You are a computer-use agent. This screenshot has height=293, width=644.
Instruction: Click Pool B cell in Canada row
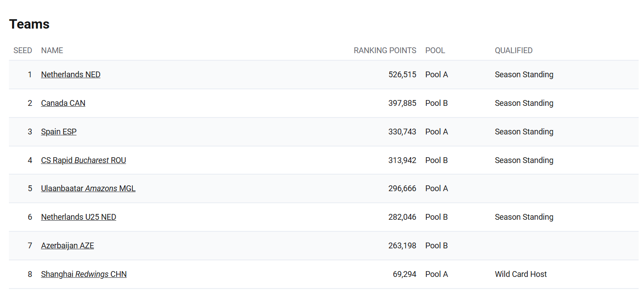pyautogui.click(x=436, y=103)
